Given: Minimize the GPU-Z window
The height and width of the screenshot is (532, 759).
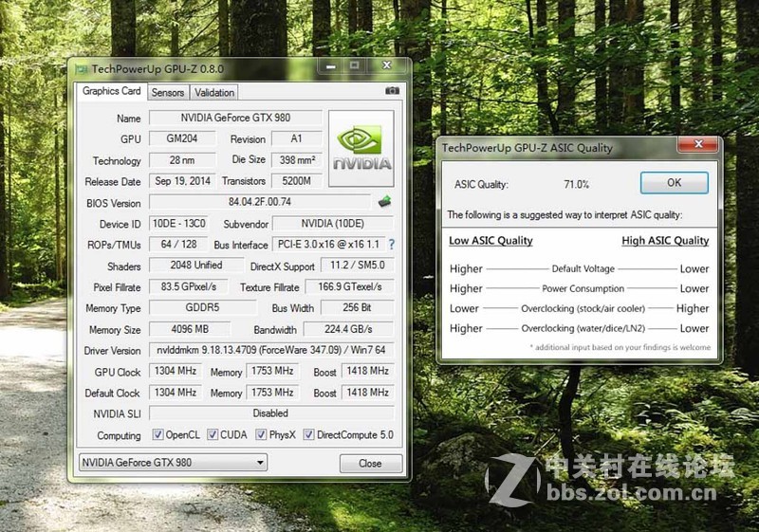Looking at the screenshot, I should click(331, 65).
